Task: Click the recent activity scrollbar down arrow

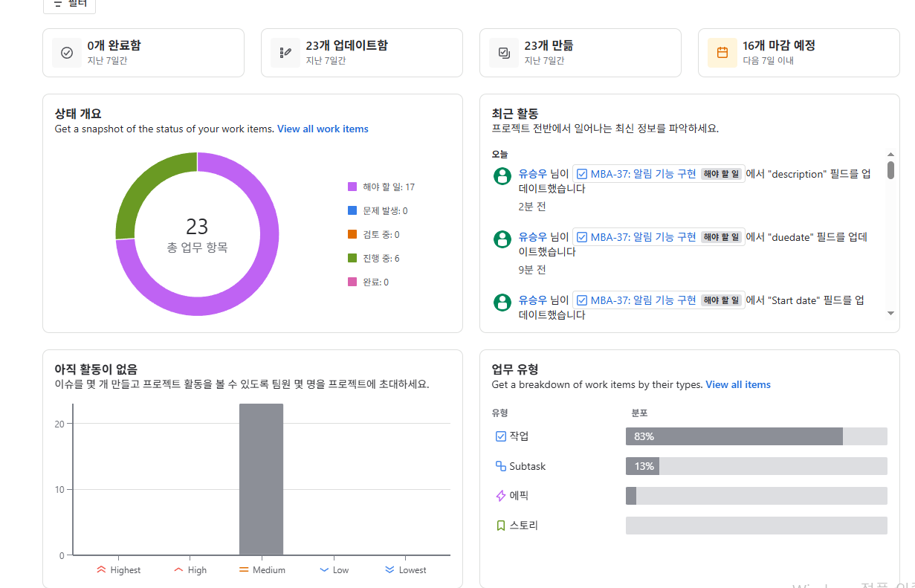Action: point(890,313)
